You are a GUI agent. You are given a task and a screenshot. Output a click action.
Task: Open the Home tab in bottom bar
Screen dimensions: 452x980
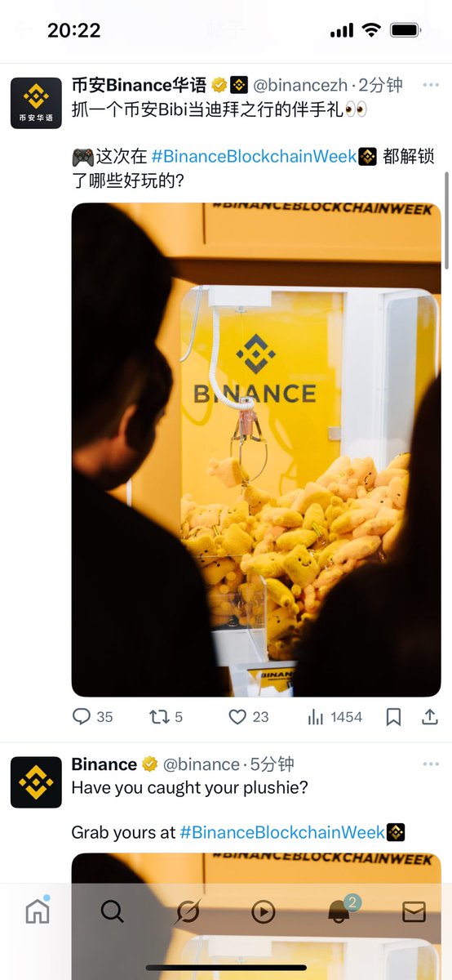[x=38, y=911]
